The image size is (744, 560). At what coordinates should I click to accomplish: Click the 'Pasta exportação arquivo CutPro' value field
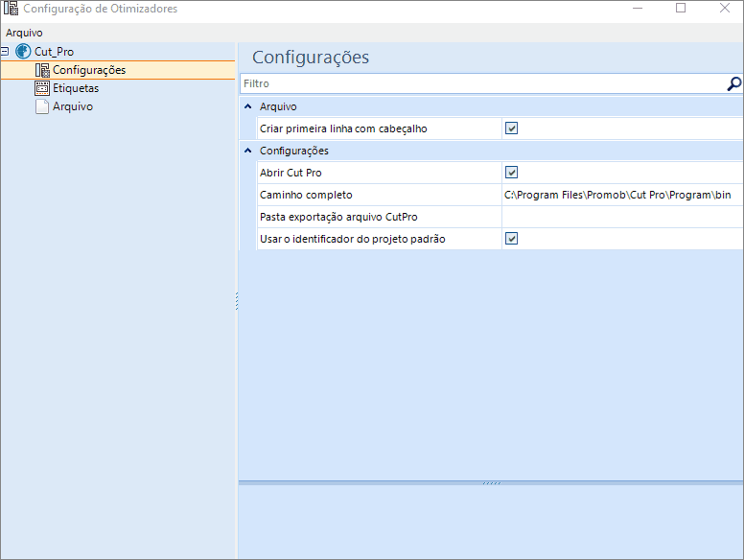pyautogui.click(x=618, y=217)
